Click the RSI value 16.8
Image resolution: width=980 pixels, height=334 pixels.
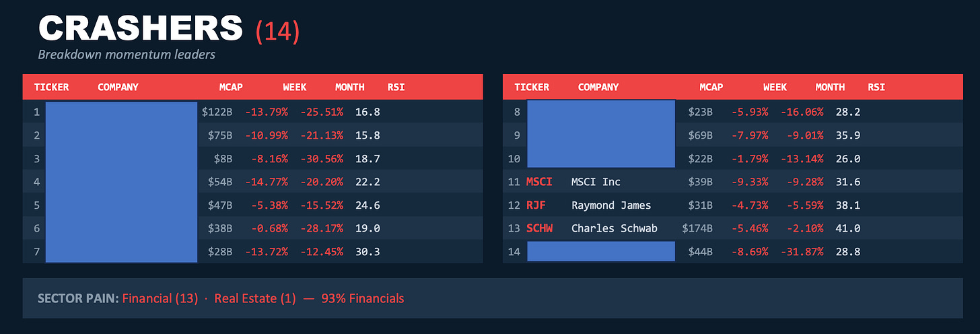coord(367,112)
